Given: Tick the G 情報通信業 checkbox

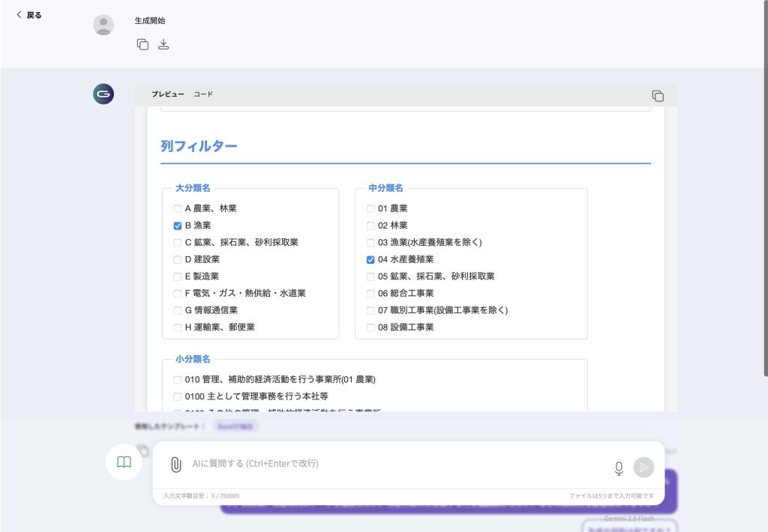Looking at the screenshot, I should [x=178, y=310].
